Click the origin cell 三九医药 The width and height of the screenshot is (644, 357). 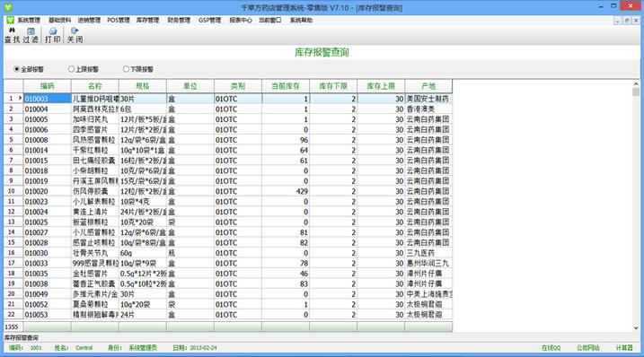[428, 253]
